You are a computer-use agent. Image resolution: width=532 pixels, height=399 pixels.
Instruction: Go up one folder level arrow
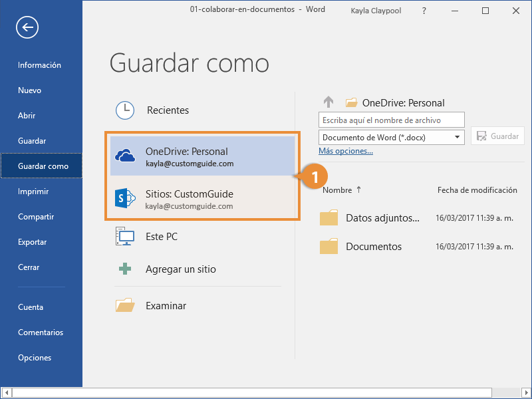point(329,102)
